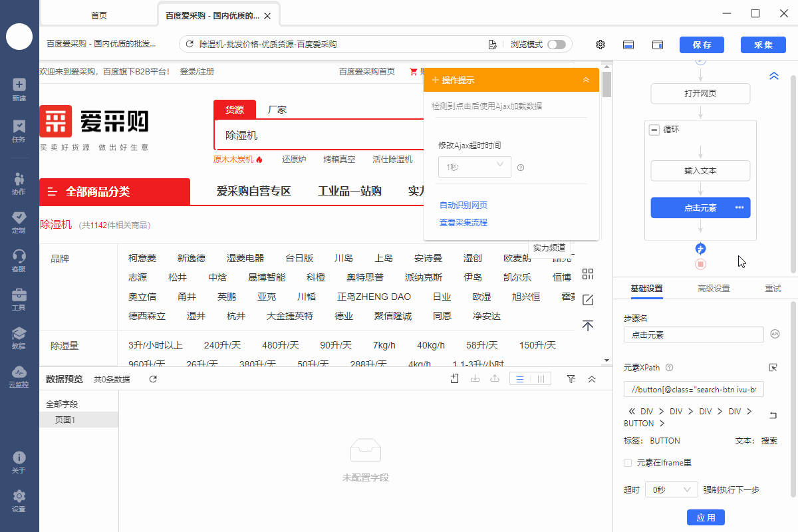This screenshot has height=532, width=798.
Task: Open 云监控 in the left sidebar
Action: (x=19, y=376)
